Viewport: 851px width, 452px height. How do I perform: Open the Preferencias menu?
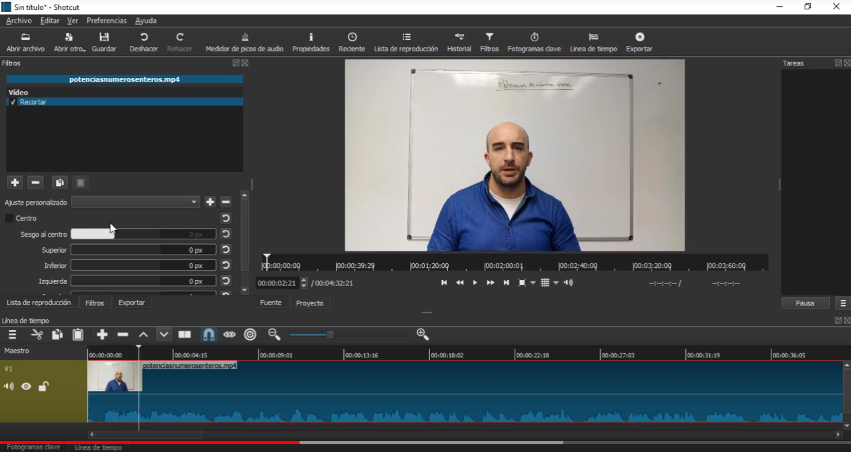pyautogui.click(x=106, y=20)
